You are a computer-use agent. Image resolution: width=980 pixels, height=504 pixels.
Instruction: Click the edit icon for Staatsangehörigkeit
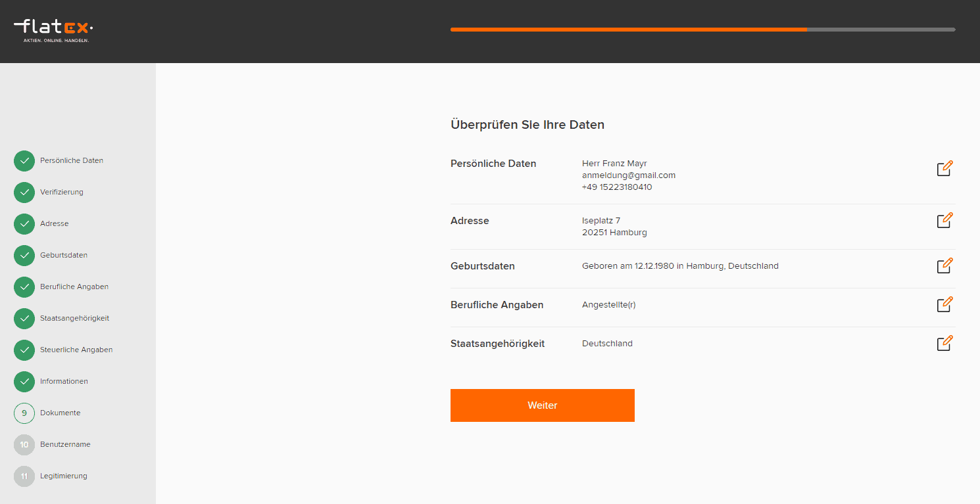click(x=944, y=343)
